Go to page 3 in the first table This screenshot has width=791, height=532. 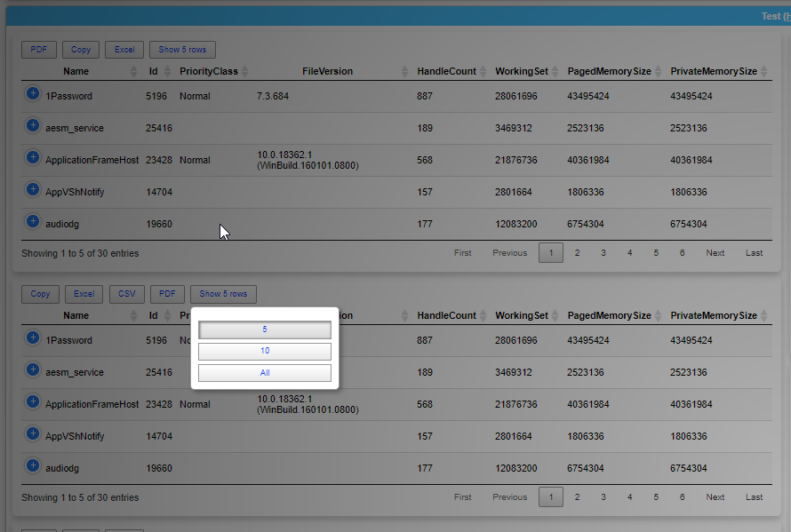pyautogui.click(x=603, y=253)
